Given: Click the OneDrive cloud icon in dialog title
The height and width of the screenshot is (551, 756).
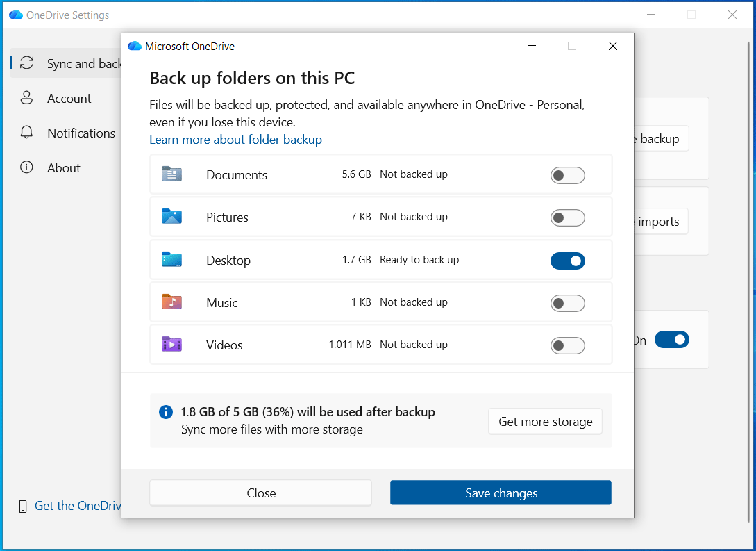Looking at the screenshot, I should click(135, 46).
